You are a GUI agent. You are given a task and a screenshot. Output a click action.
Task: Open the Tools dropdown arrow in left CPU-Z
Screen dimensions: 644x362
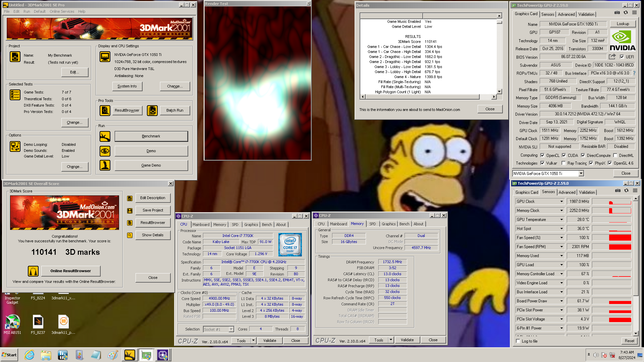pos(253,341)
